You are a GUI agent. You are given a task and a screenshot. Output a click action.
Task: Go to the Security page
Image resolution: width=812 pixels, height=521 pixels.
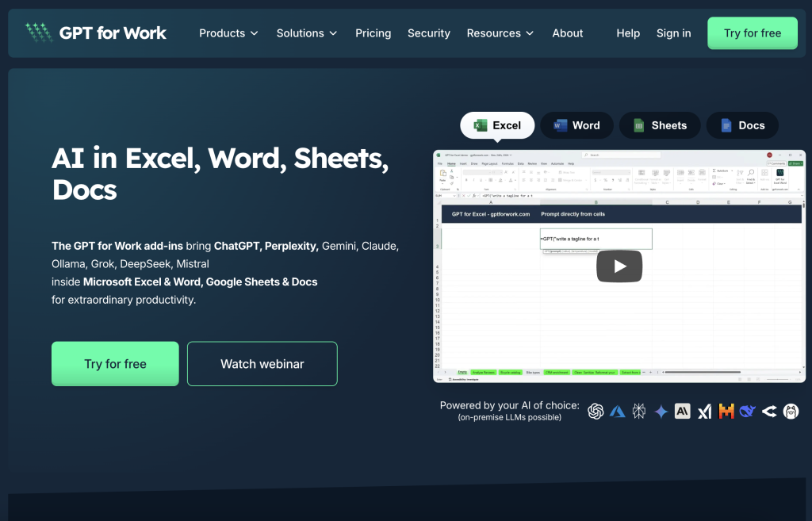pos(429,33)
